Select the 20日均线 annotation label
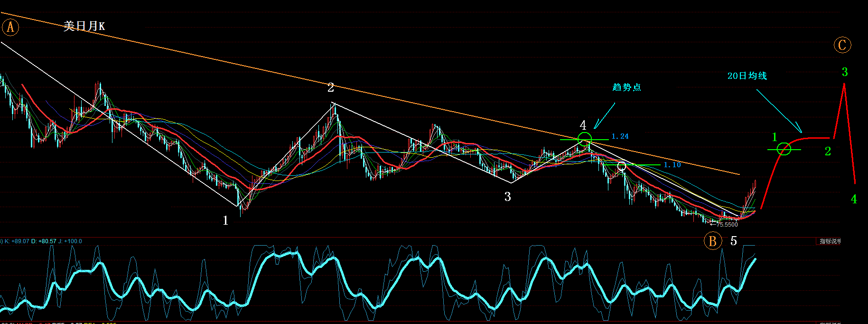868x324 pixels. tap(747, 76)
